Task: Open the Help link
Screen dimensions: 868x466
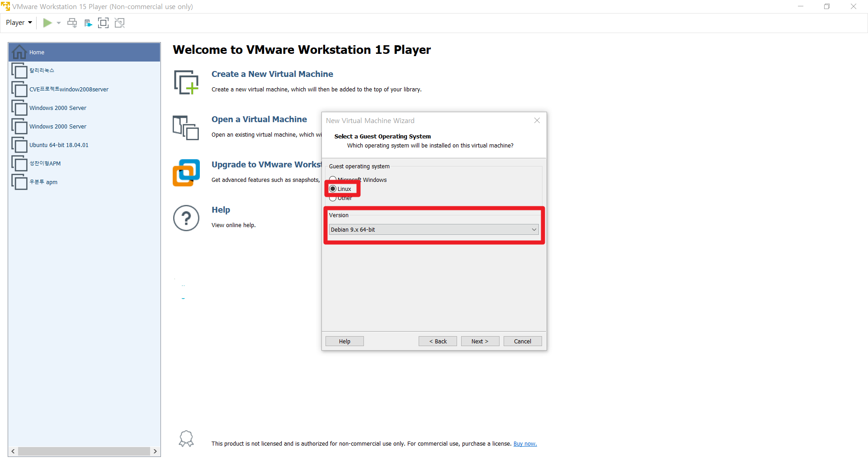Action: click(x=221, y=210)
